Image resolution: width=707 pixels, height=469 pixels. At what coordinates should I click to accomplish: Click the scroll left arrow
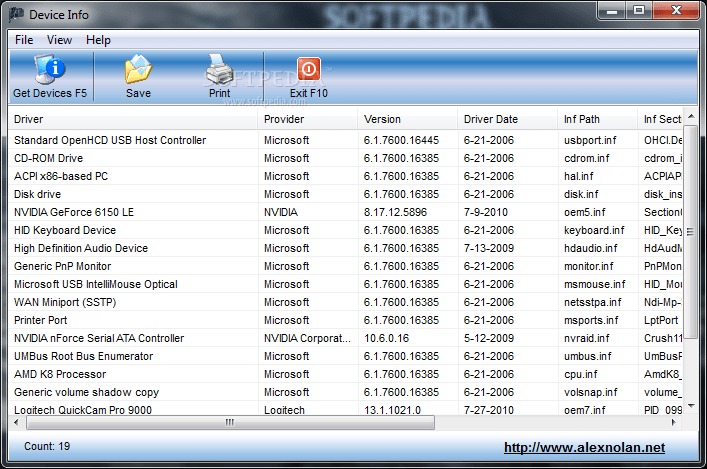(16, 423)
